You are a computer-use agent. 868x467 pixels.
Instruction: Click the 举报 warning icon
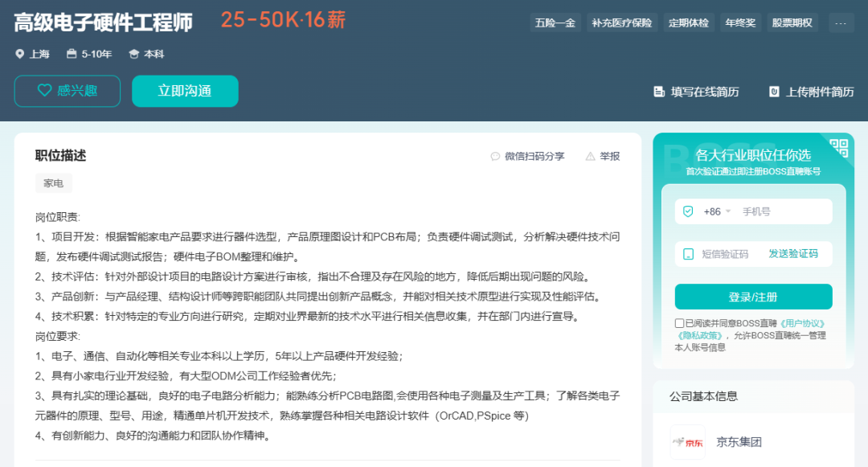[x=590, y=157]
